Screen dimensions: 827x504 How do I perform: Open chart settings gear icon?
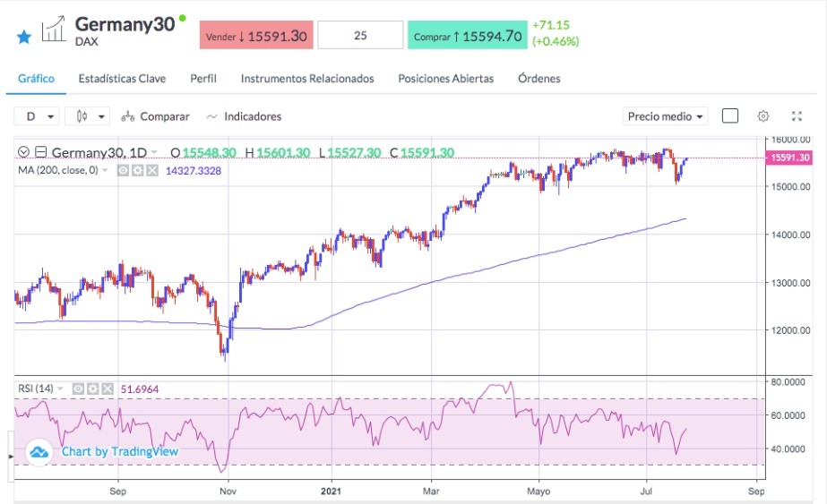pyautogui.click(x=763, y=116)
